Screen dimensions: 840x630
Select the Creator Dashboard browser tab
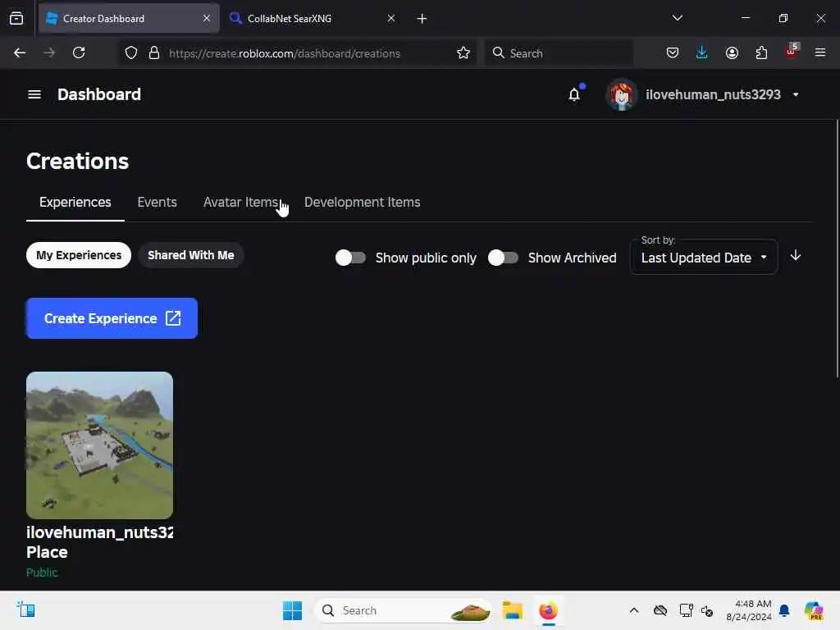[x=129, y=18]
